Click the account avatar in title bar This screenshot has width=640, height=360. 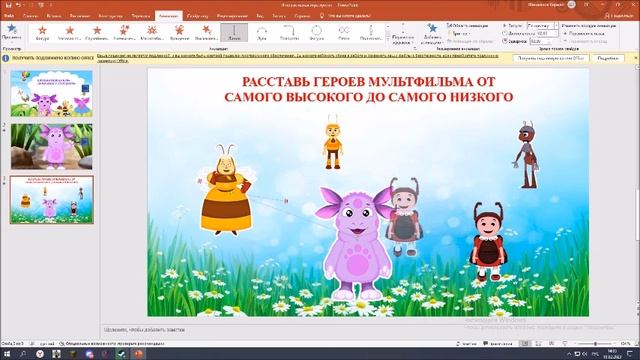point(571,5)
